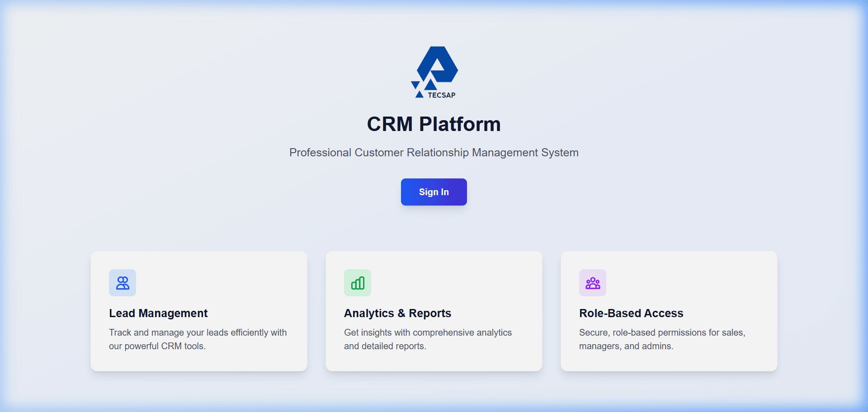Select the Role-Based Access card
This screenshot has height=412, width=868.
click(669, 311)
